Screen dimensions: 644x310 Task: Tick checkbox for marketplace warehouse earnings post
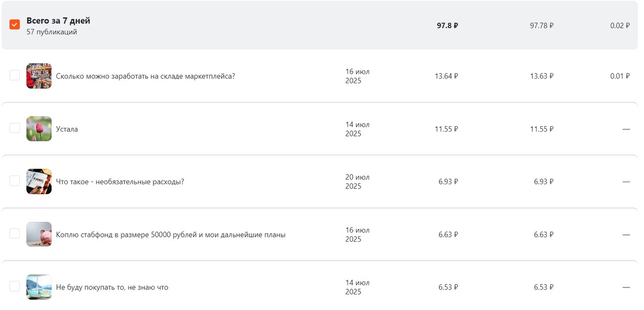(x=14, y=76)
